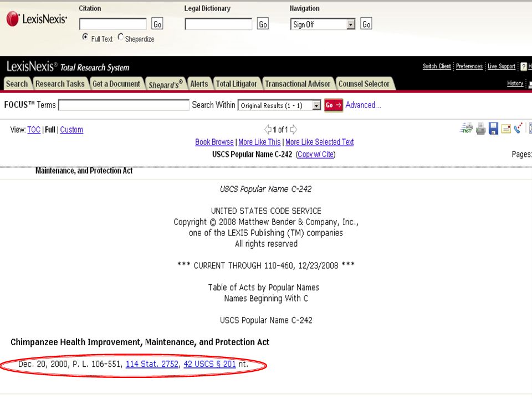Click the 'CURRENT THROUGH 110-460' text
Image resolution: width=532 pixels, height=399 pixels.
click(265, 265)
